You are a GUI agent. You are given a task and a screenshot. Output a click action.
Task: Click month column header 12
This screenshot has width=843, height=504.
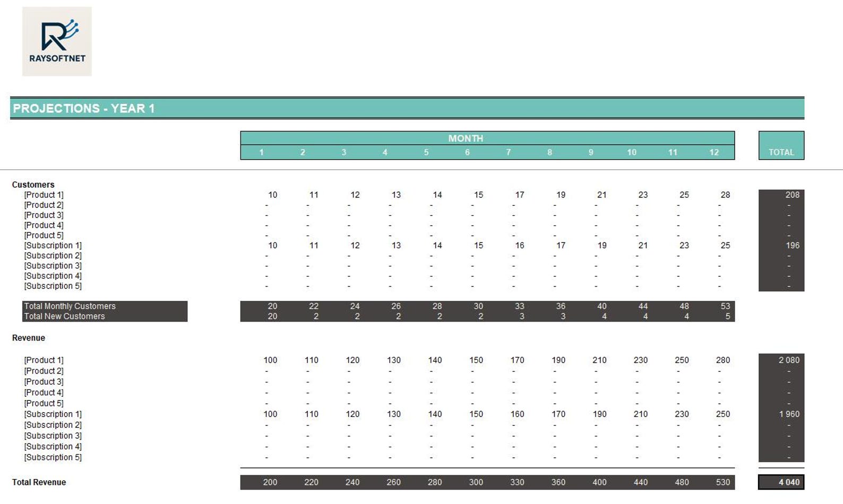[x=714, y=152]
